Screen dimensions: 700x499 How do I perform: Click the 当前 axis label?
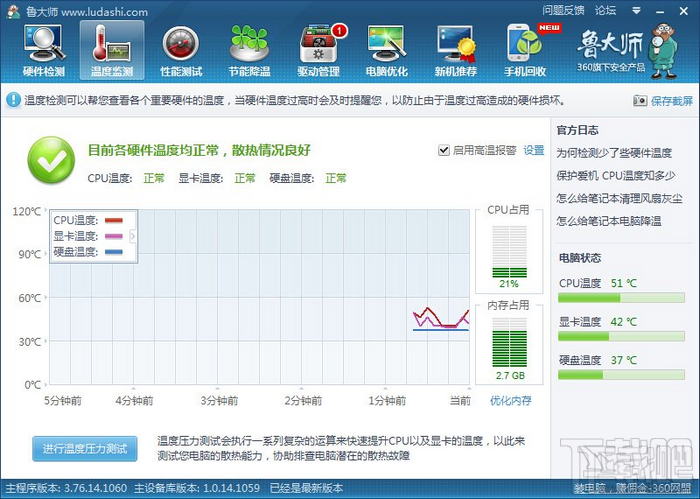(x=460, y=400)
